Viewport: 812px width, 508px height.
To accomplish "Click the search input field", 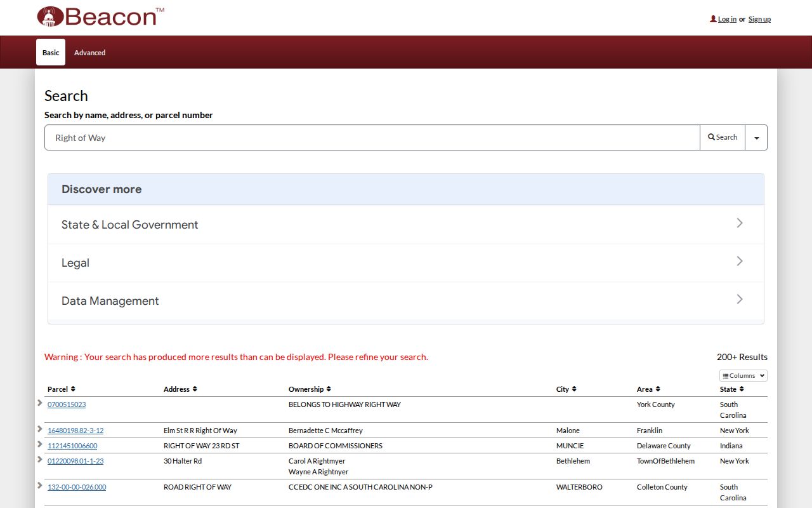I will tap(372, 138).
